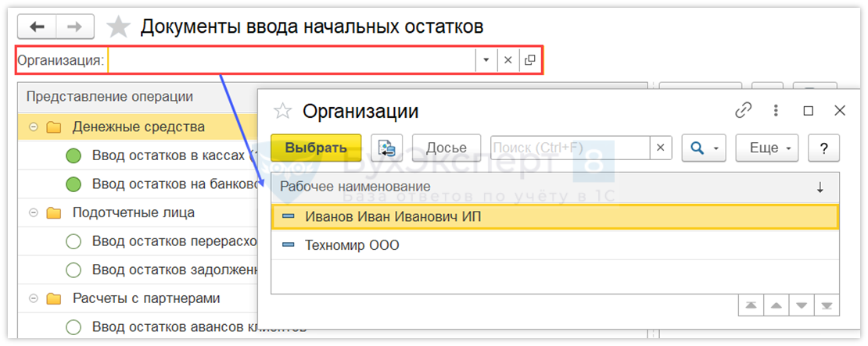Maximize the Организации window
This screenshot has height=346, width=868.
(x=809, y=111)
